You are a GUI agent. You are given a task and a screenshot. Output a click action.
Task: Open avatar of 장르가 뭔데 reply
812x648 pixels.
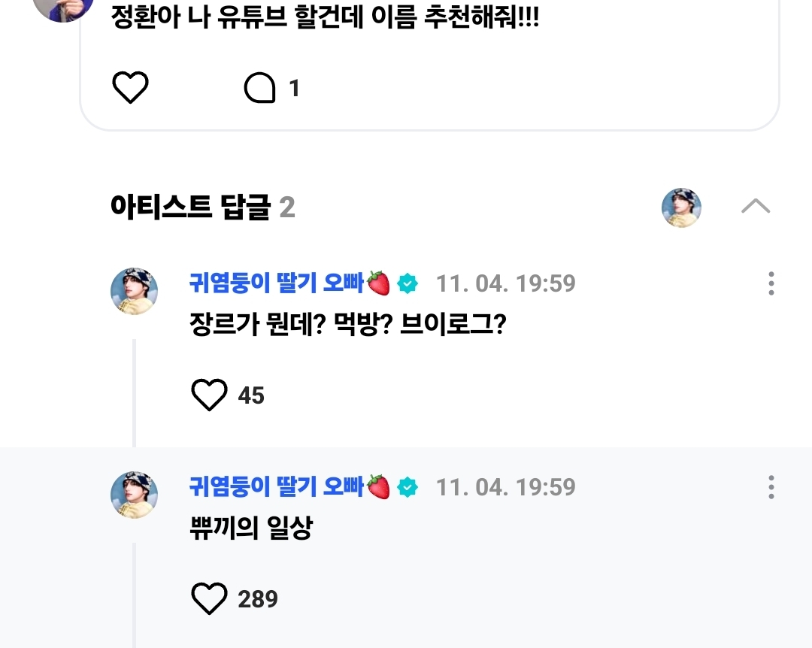(134, 291)
